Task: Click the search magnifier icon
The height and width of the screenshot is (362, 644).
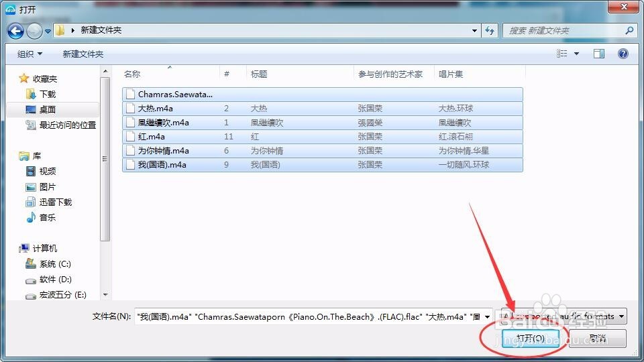Action: tap(629, 30)
